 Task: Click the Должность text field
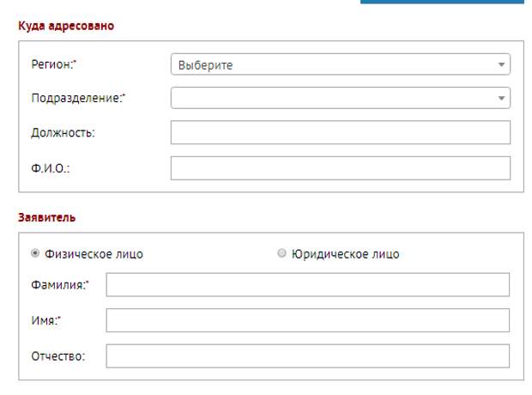coord(340,132)
